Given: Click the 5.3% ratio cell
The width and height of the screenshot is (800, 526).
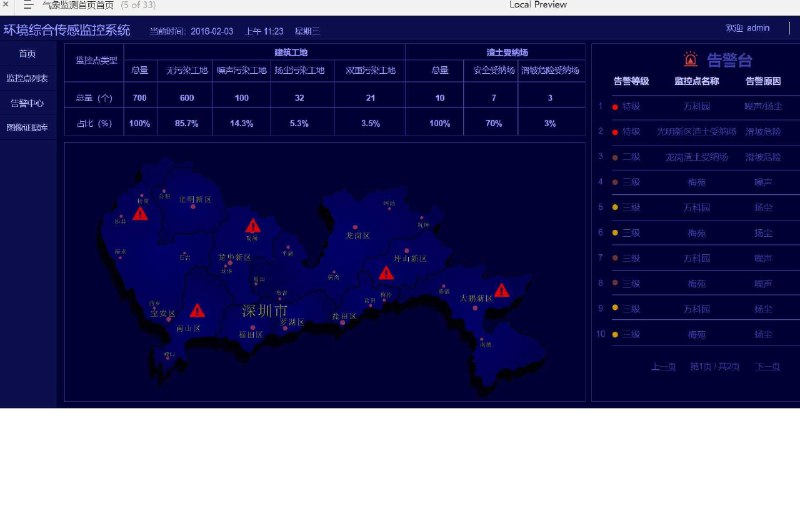Looking at the screenshot, I should (299, 123).
